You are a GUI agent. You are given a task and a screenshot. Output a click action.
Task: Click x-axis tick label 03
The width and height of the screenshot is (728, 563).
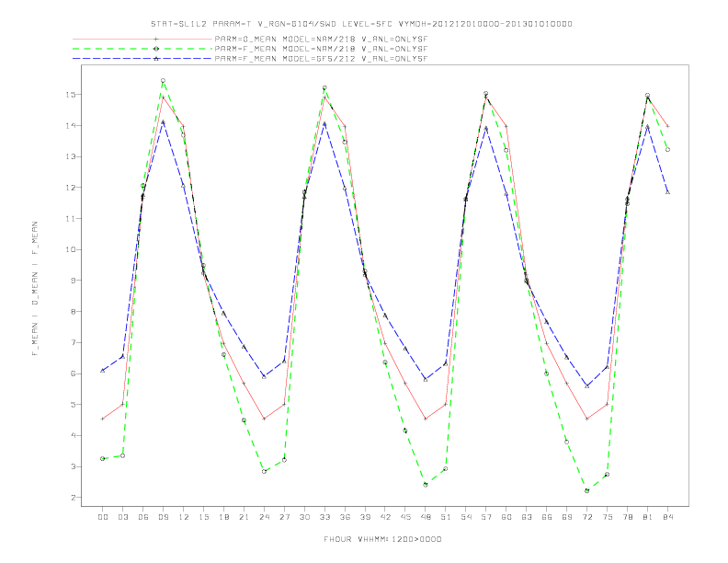point(123,517)
